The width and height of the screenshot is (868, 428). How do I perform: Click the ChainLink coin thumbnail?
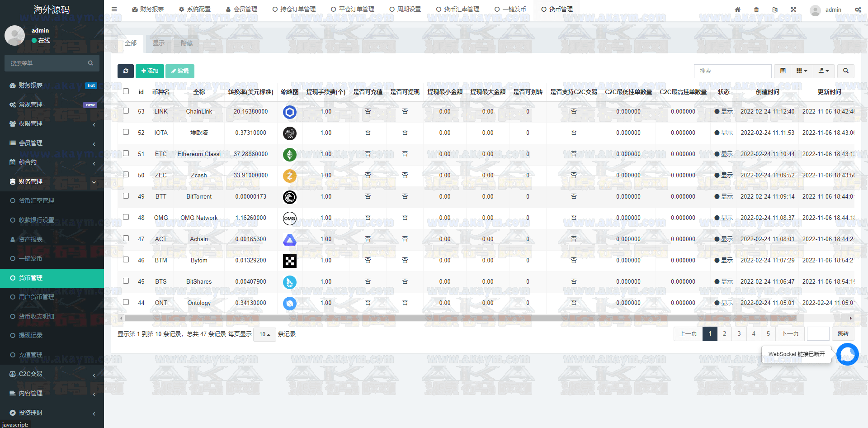point(289,112)
